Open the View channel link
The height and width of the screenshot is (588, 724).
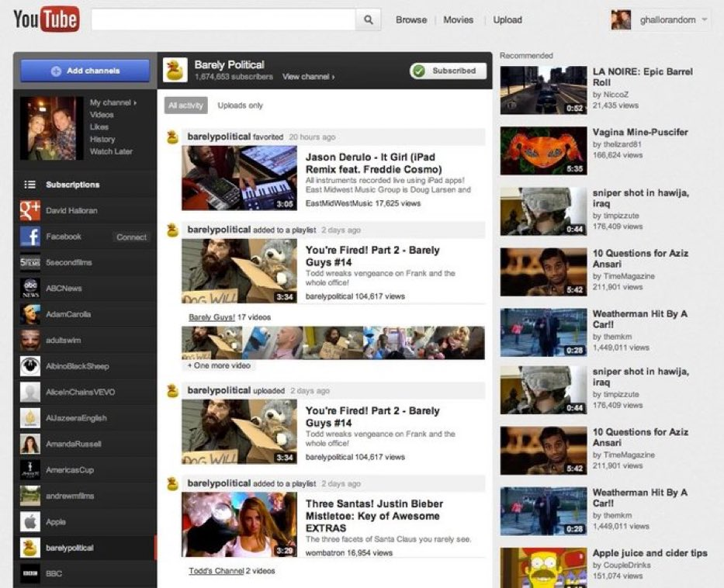click(x=308, y=77)
